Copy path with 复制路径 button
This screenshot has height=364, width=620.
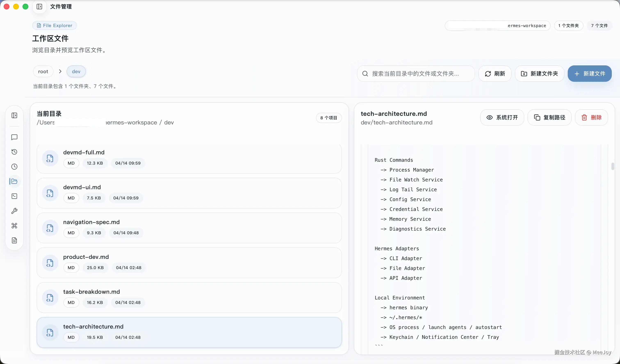click(x=549, y=118)
